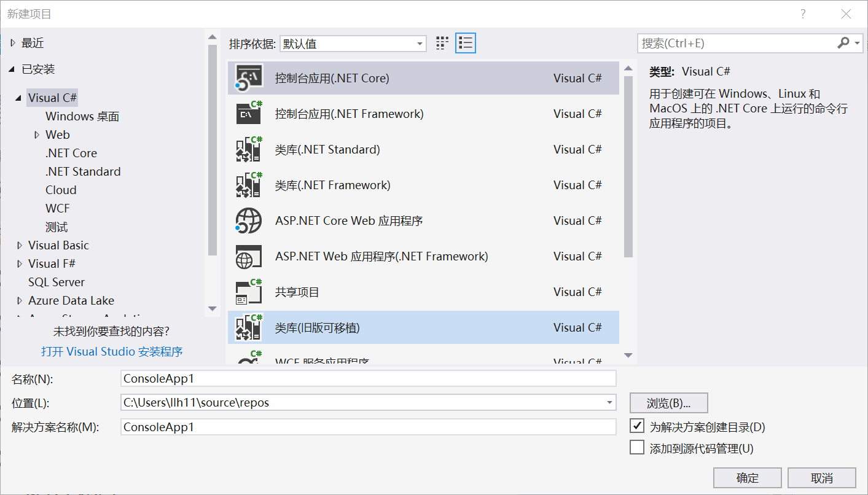Expand the 最近 tree node
The image size is (868, 495).
[14, 43]
